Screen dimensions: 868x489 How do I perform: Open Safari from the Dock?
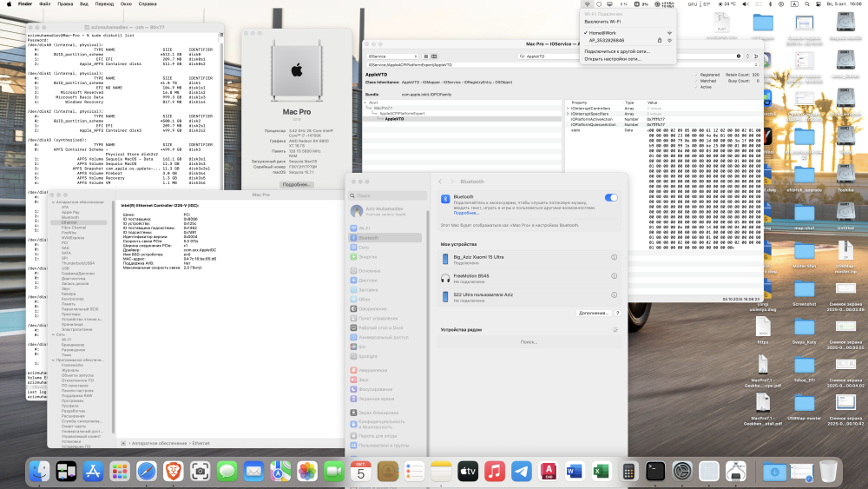pos(147,472)
